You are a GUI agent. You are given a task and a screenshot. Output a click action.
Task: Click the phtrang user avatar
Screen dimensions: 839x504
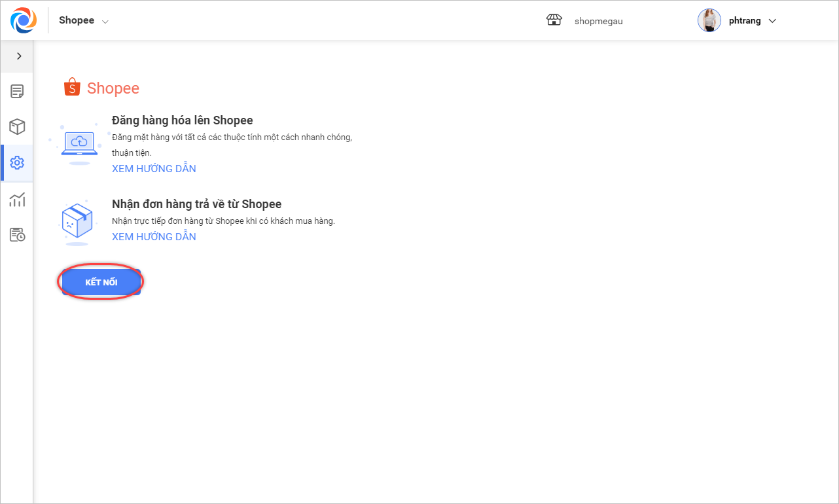pos(709,20)
